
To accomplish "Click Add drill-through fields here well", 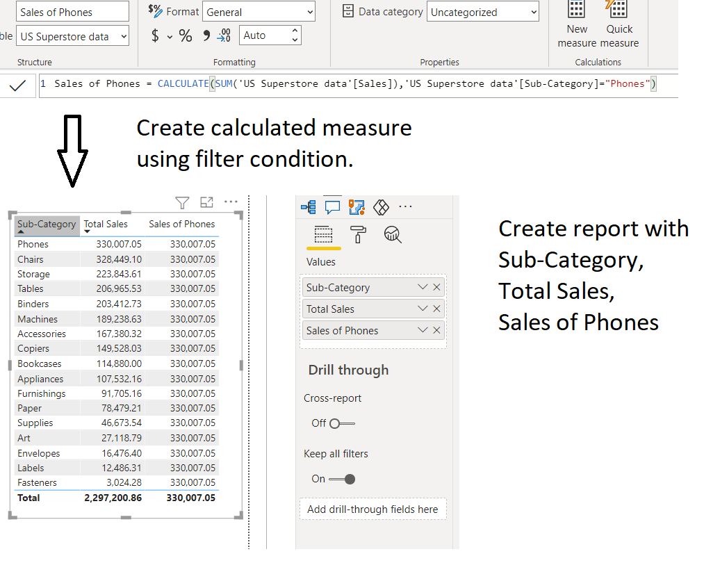I will click(x=373, y=509).
